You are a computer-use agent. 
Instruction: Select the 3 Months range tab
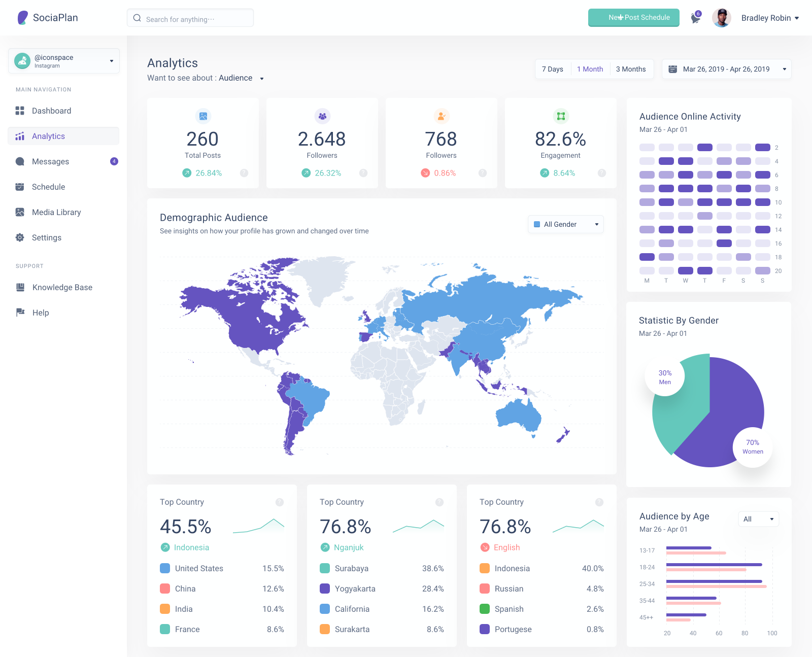[631, 69]
